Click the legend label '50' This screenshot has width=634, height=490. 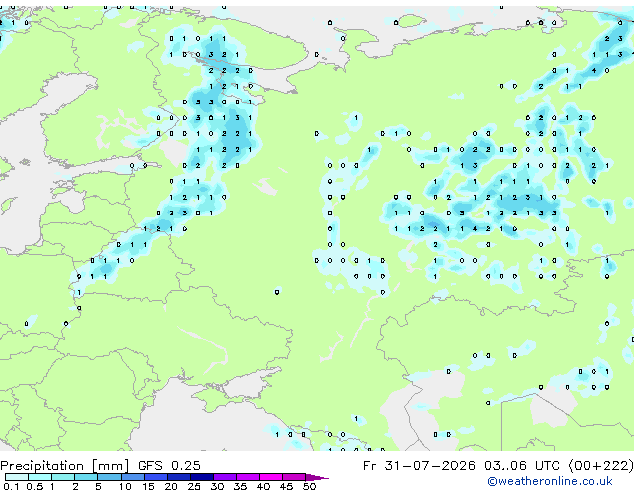pyautogui.click(x=309, y=486)
